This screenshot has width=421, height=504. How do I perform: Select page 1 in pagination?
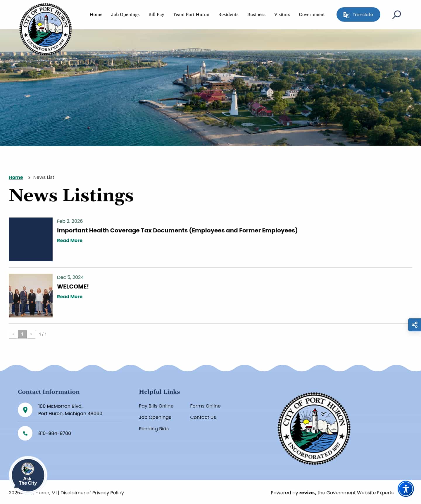tap(22, 334)
